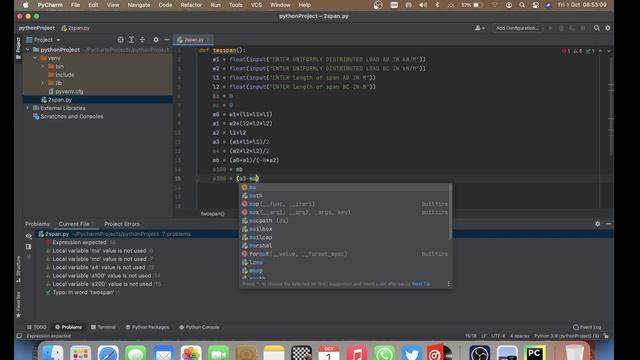Go to previous highlighted error arrow
640x360 pixels.
pos(600,51)
